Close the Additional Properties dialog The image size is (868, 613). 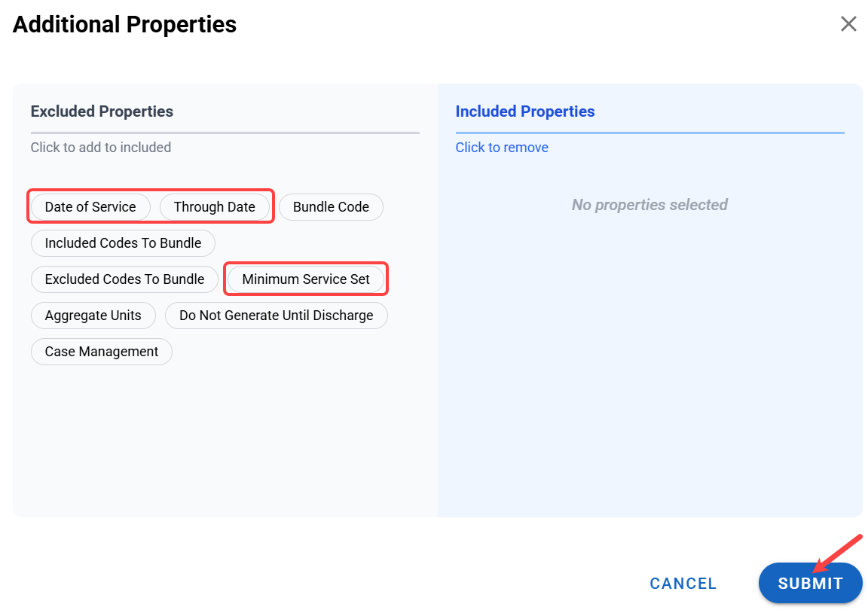[848, 24]
